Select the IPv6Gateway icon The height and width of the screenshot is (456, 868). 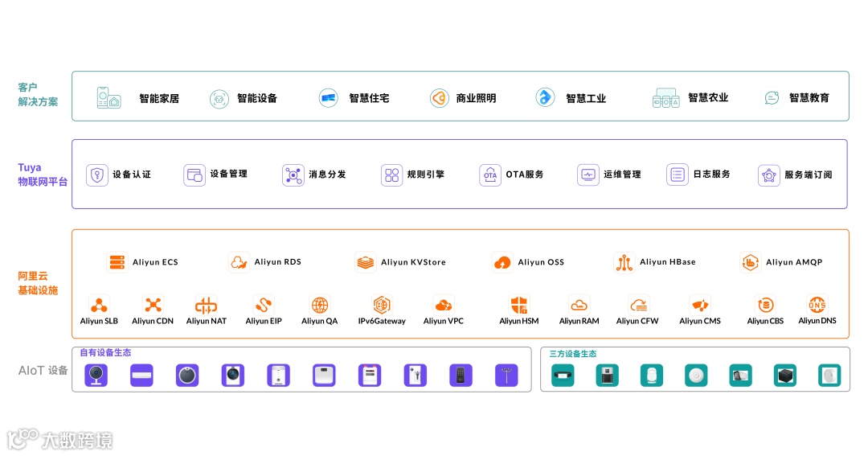click(382, 305)
